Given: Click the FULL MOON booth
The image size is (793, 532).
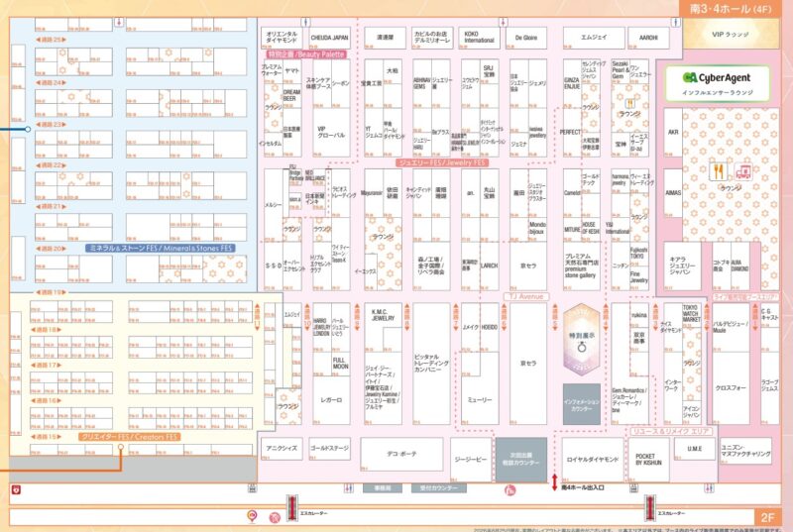Looking at the screenshot, I should point(341,363).
